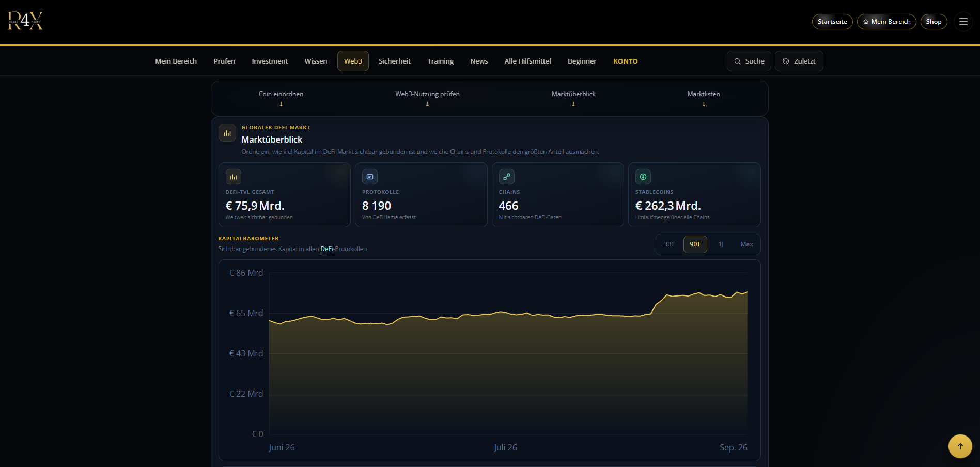Click the Marktüberblick bar chart icon
This screenshot has width=980, height=467.
(227, 133)
